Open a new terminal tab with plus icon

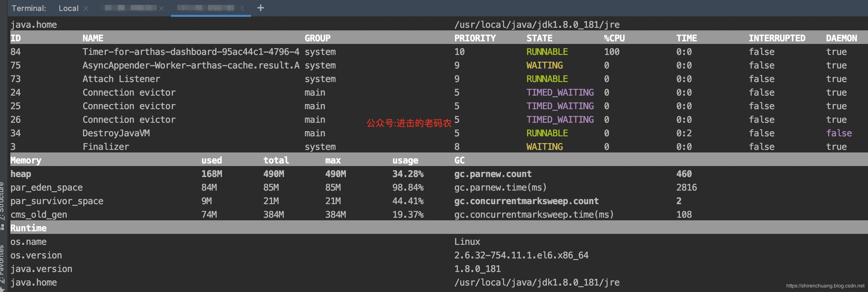point(260,8)
